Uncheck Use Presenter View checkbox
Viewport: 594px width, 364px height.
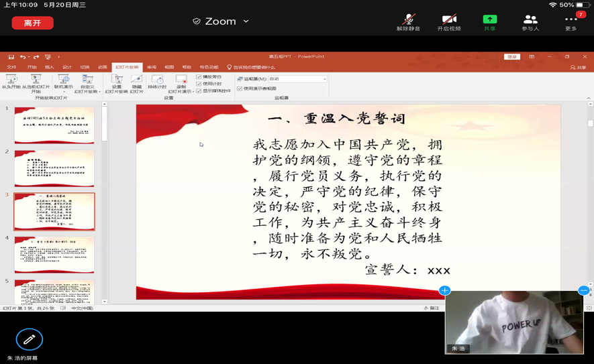point(240,88)
